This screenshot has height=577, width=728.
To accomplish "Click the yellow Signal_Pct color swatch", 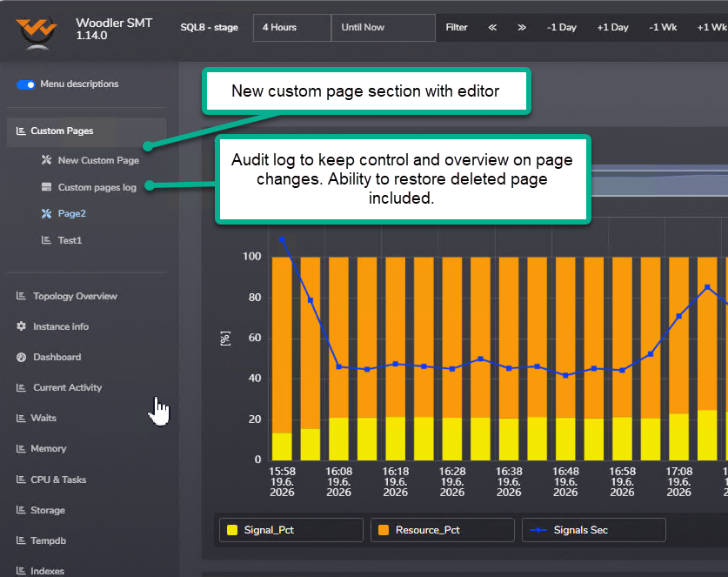I will [232, 530].
